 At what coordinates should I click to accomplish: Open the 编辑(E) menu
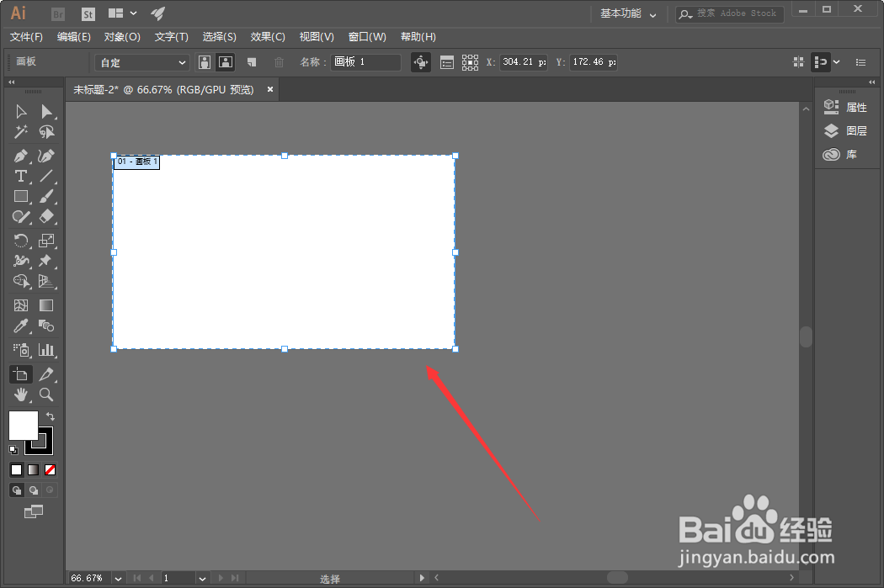(74, 37)
